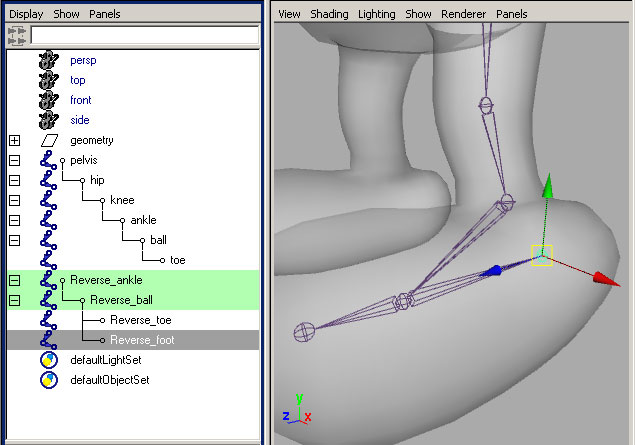
Task: Select the Reverse_toe joint
Action: coord(141,320)
